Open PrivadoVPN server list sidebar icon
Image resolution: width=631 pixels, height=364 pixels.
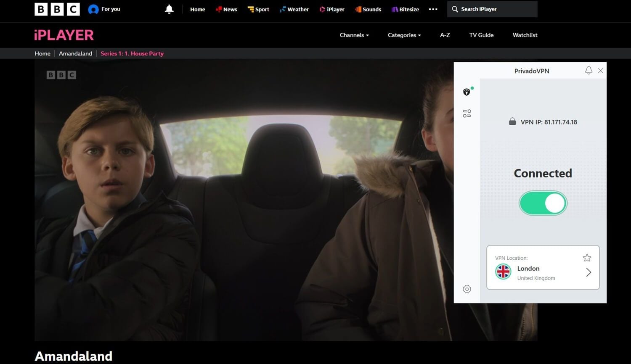(x=467, y=113)
